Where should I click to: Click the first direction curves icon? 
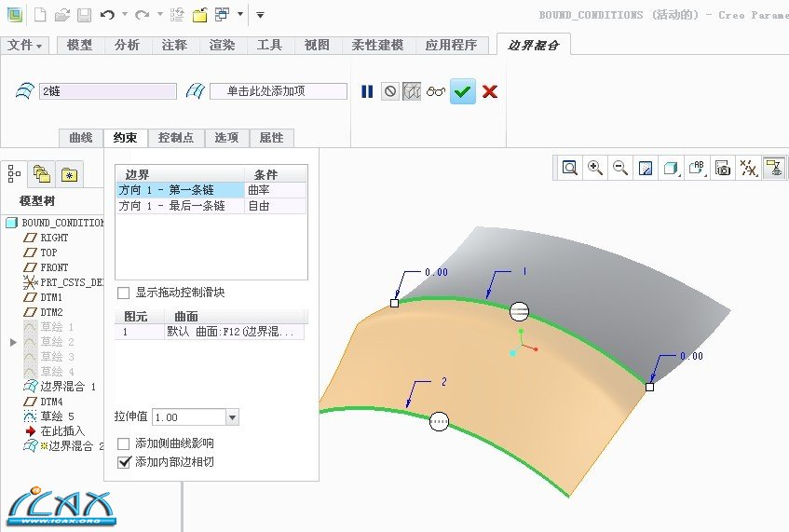pos(24,91)
